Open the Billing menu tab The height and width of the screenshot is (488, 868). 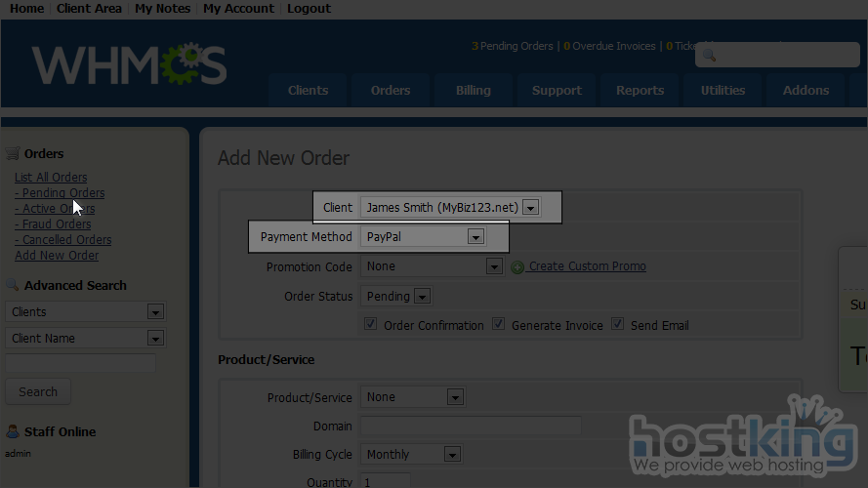tap(473, 90)
